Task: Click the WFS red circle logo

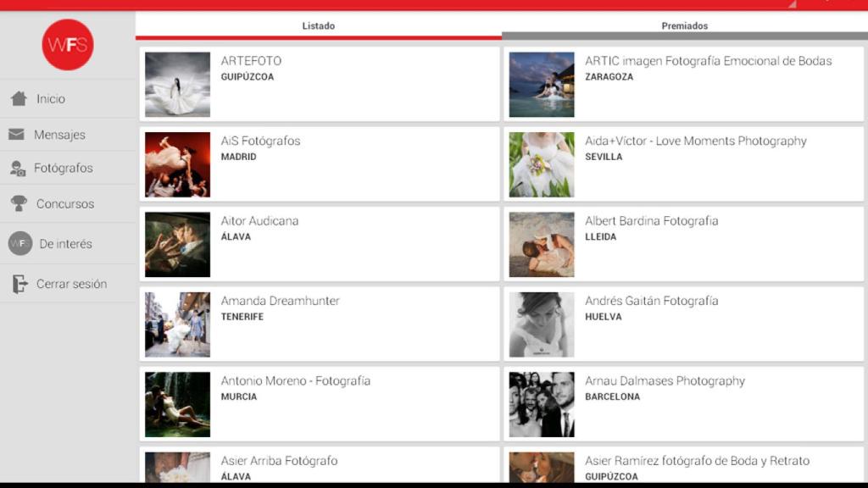Action: click(68, 45)
